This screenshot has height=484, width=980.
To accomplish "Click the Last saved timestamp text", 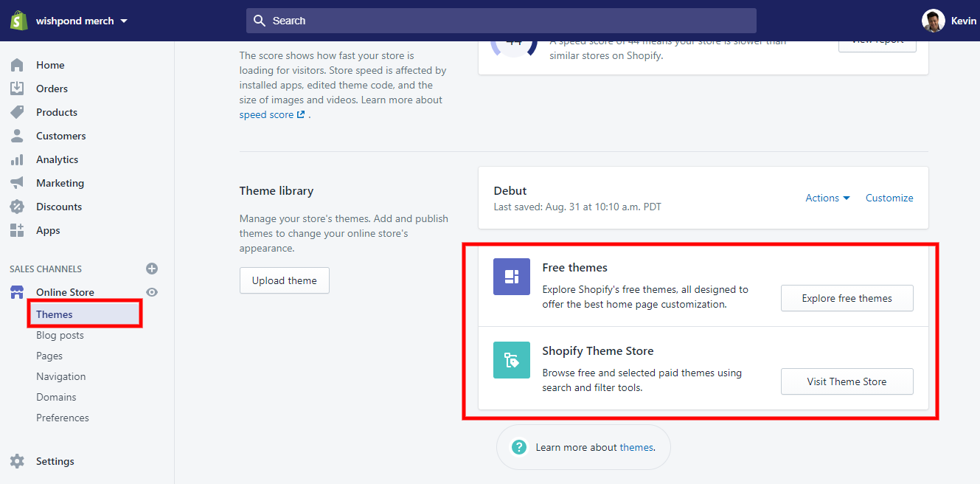I will click(x=577, y=207).
